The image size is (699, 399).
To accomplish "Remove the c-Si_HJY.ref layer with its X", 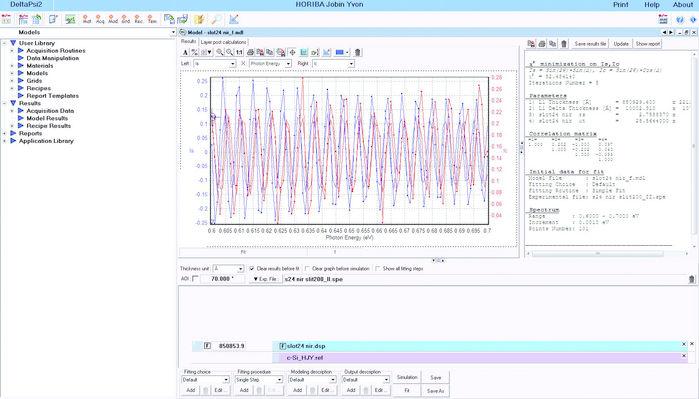I will click(x=684, y=356).
